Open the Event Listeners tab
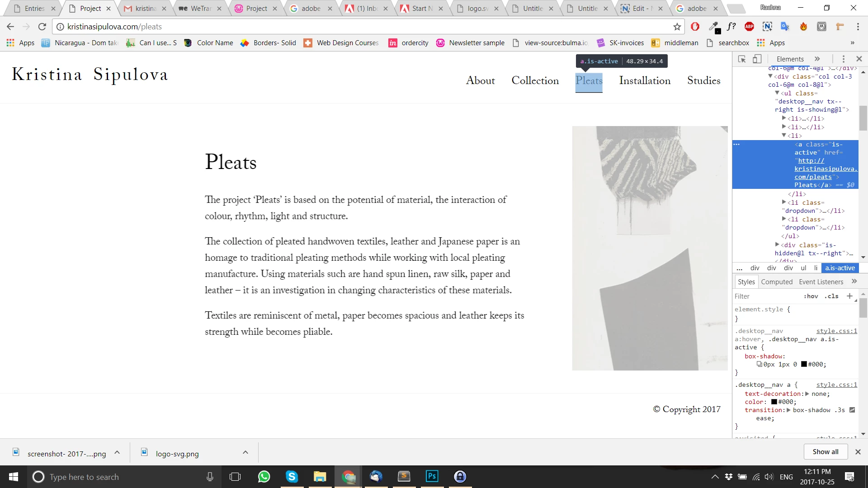Viewport: 868px width, 488px height. click(821, 282)
